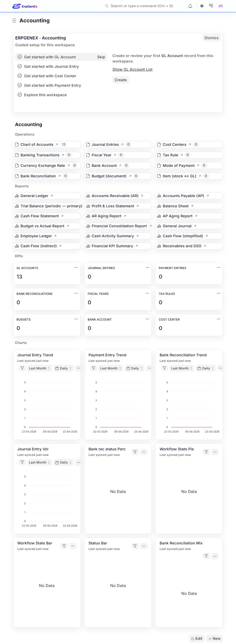Open the filter icon on Journal Entry Trend chart
This screenshot has height=644, width=236.
[22, 368]
